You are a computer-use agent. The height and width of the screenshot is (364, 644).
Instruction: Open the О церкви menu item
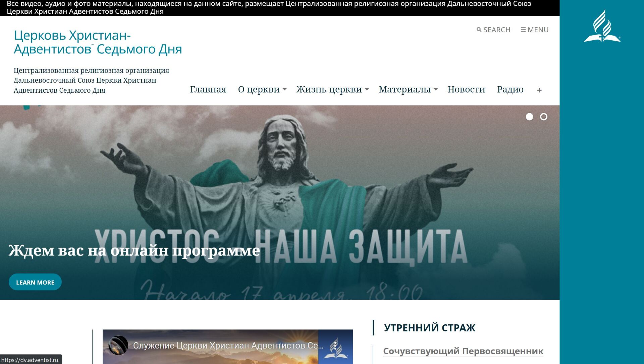point(259,89)
